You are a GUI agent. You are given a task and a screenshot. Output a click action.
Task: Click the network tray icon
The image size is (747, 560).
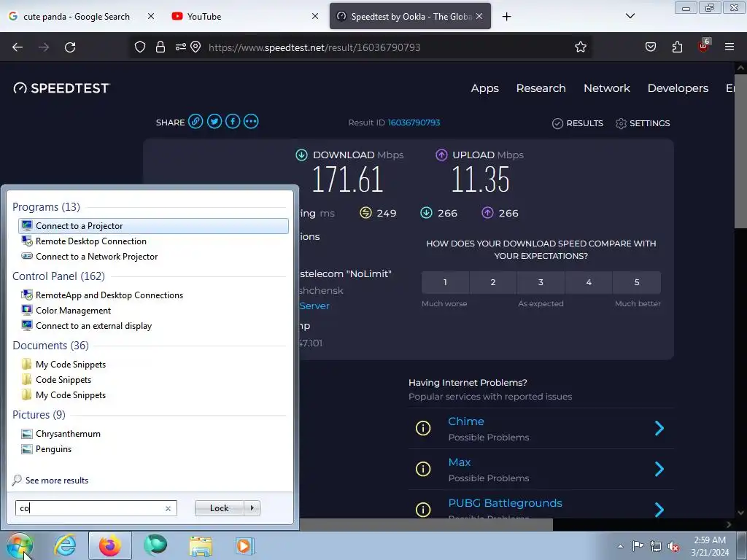(656, 547)
